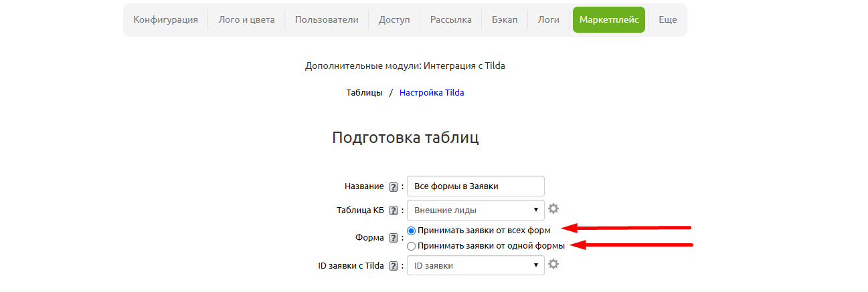
Task: Open the Лого и цвета tab
Action: 246,20
